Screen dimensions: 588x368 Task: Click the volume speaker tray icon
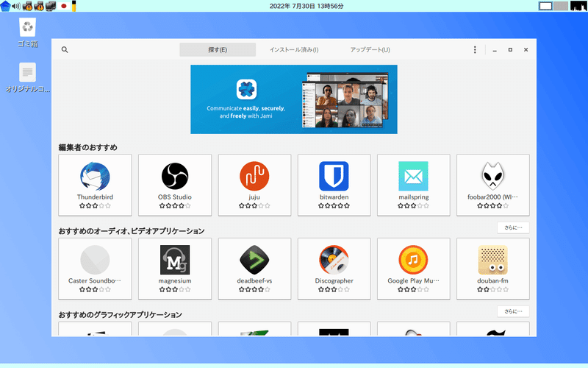[16, 6]
